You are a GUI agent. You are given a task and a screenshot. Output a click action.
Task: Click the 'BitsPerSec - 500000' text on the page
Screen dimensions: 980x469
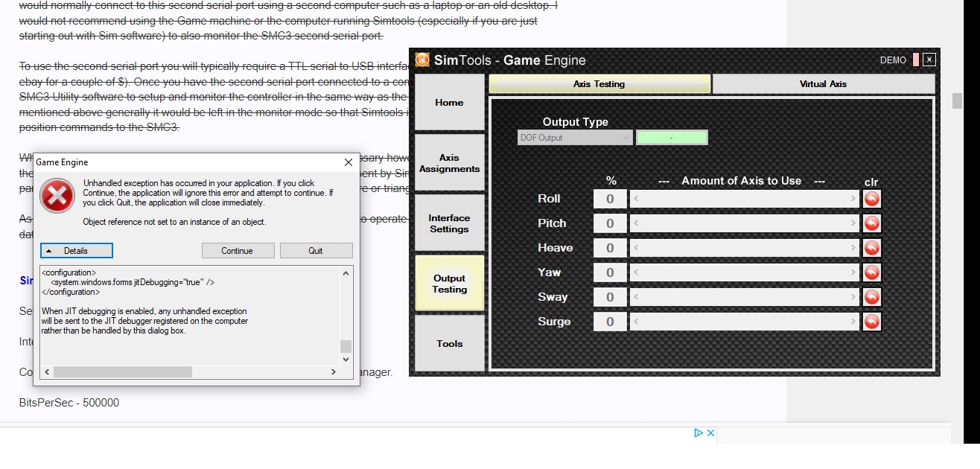69,403
